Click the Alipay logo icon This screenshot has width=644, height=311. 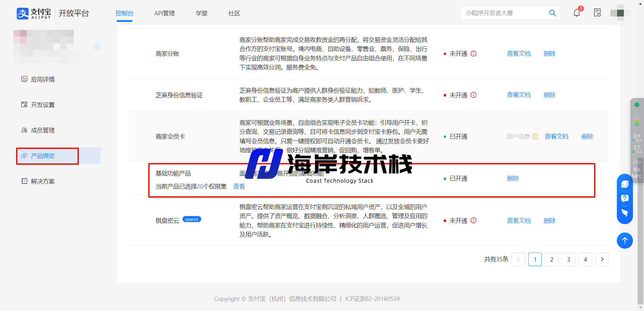tap(22, 13)
